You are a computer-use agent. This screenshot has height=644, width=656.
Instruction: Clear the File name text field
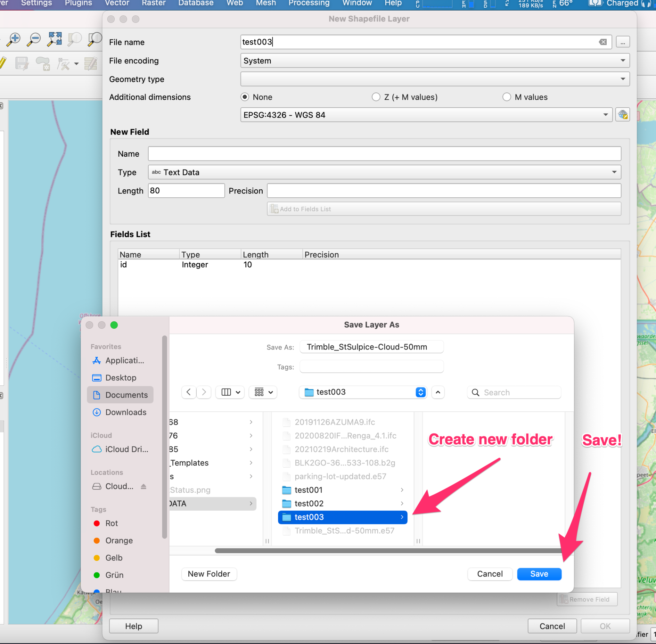tap(603, 42)
